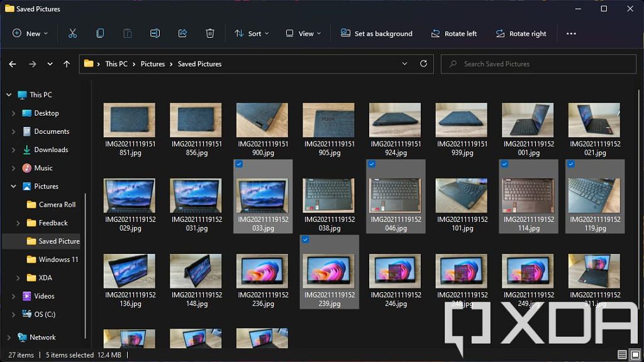Rotate the selected images right

522,33
